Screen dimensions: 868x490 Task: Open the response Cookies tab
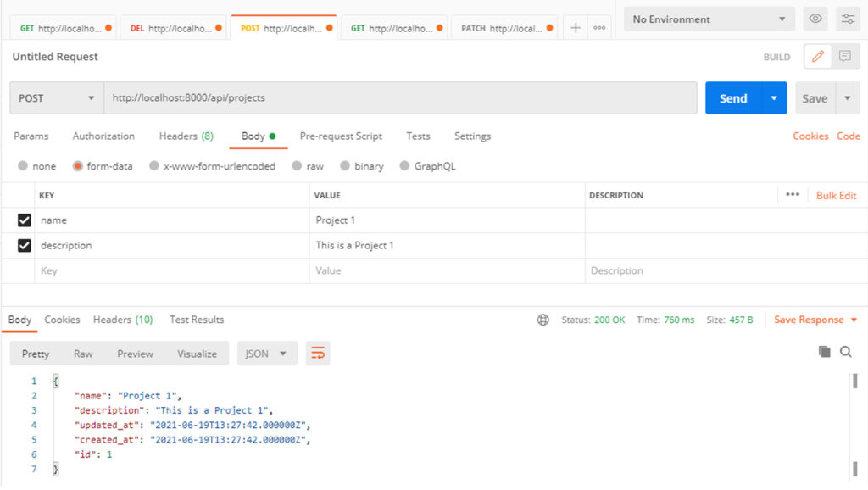(62, 320)
